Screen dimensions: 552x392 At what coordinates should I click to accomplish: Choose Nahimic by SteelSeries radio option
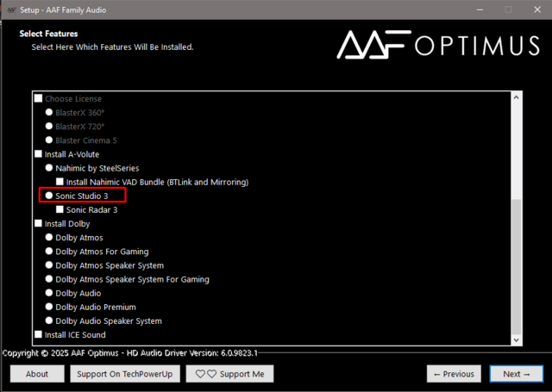(49, 168)
